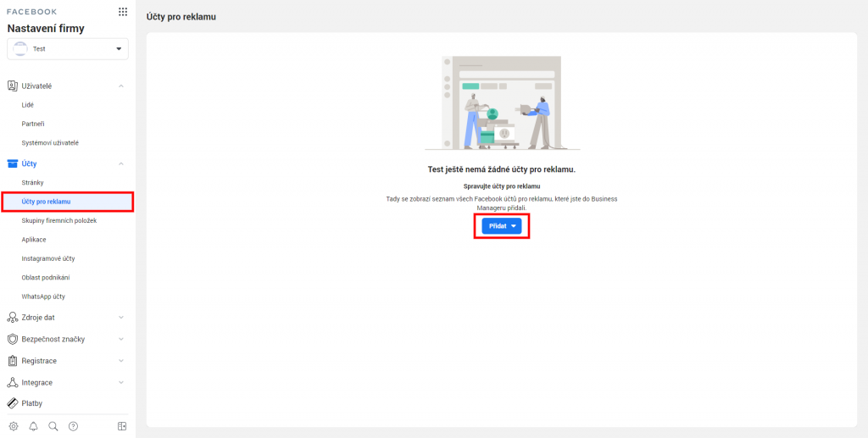
Task: Open the Přidat dropdown button
Action: [502, 226]
